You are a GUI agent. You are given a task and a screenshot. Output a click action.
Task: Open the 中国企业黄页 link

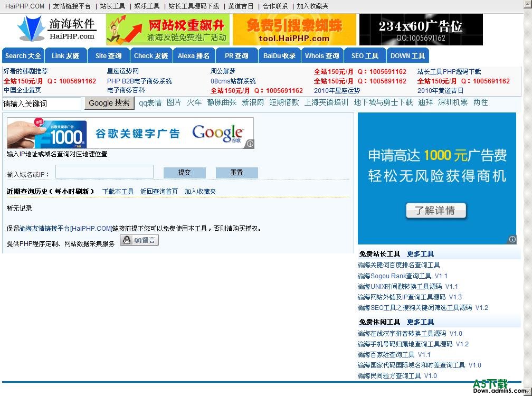click(x=22, y=90)
